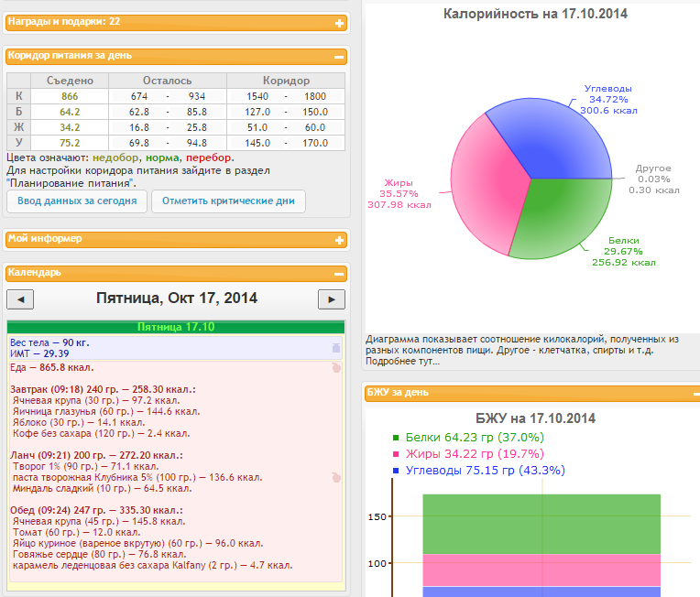Image resolution: width=700 pixels, height=597 pixels.
Task: Click Отметить критические дни button
Action: 228,201
